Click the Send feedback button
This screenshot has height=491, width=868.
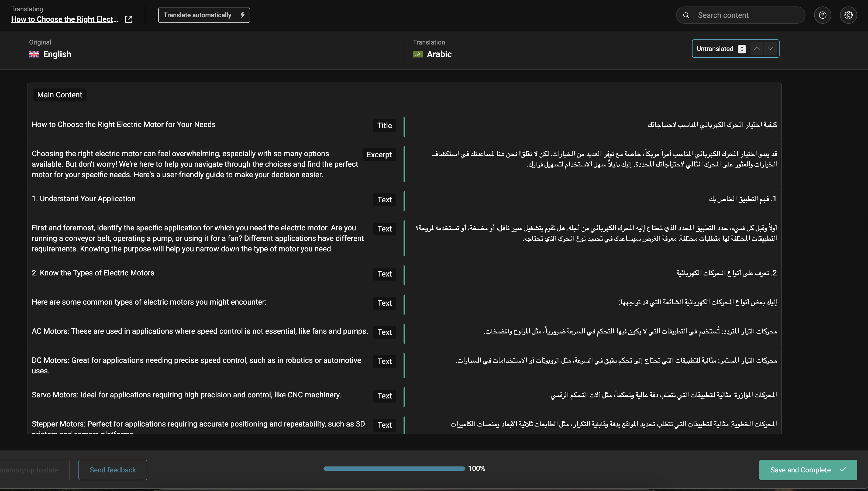[x=113, y=470]
